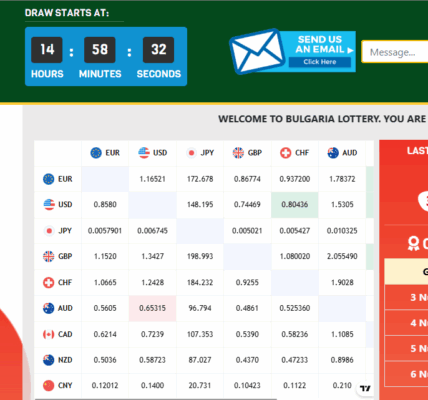This screenshot has width=428, height=400.
Task: Click the EUR/AUD rate 1.78372
Action: click(x=342, y=179)
